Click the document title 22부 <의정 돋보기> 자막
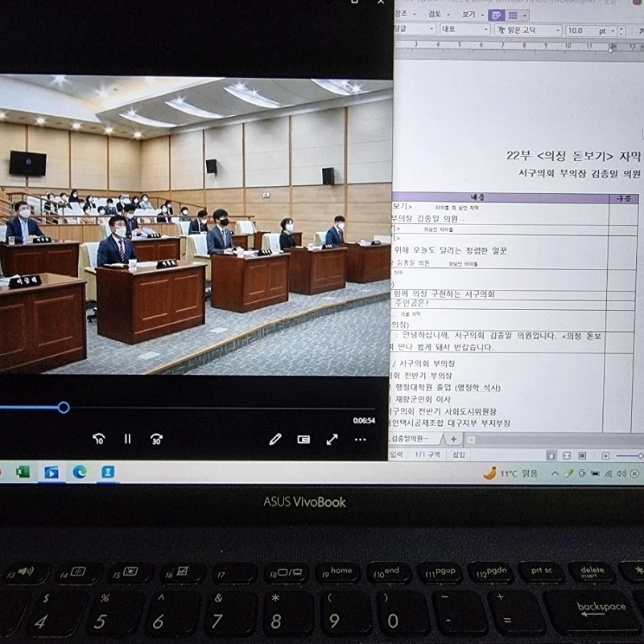644x644 pixels. click(x=573, y=156)
